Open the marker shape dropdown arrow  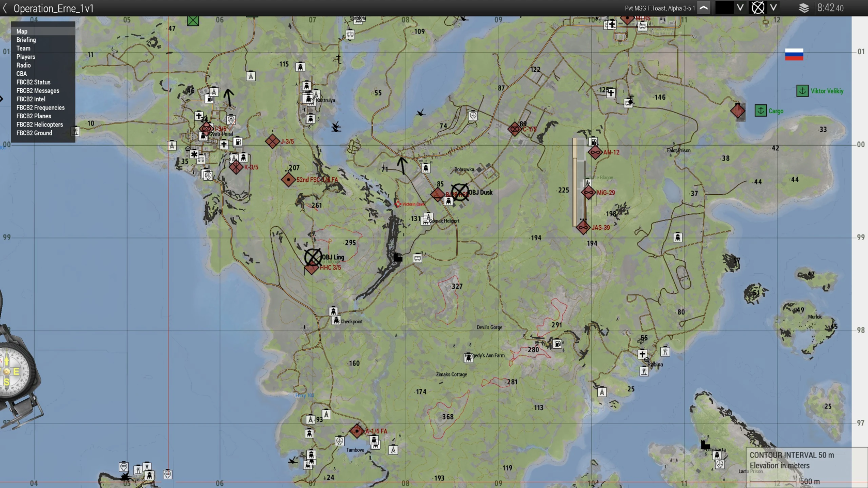773,8
